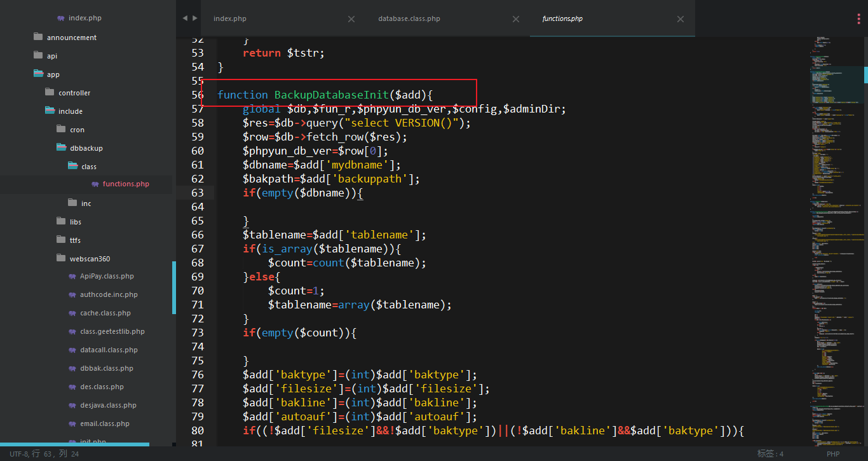868x461 pixels.
Task: Change the tab size setting 标签: 4
Action: coord(770,454)
